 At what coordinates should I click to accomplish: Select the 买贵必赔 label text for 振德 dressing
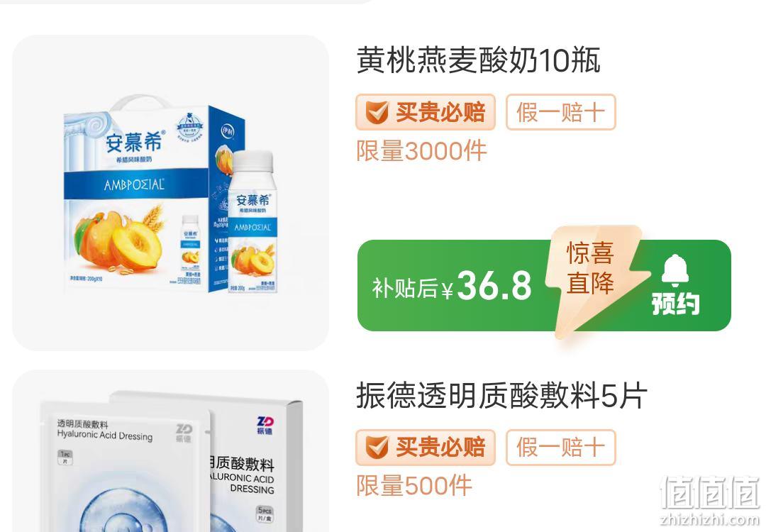pos(440,448)
